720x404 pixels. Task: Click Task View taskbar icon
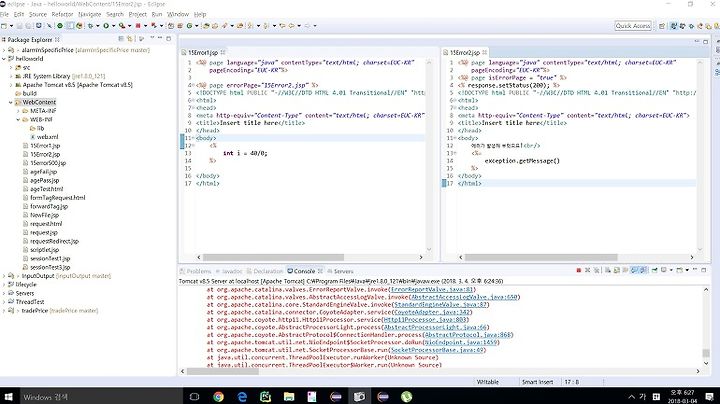click(x=195, y=397)
